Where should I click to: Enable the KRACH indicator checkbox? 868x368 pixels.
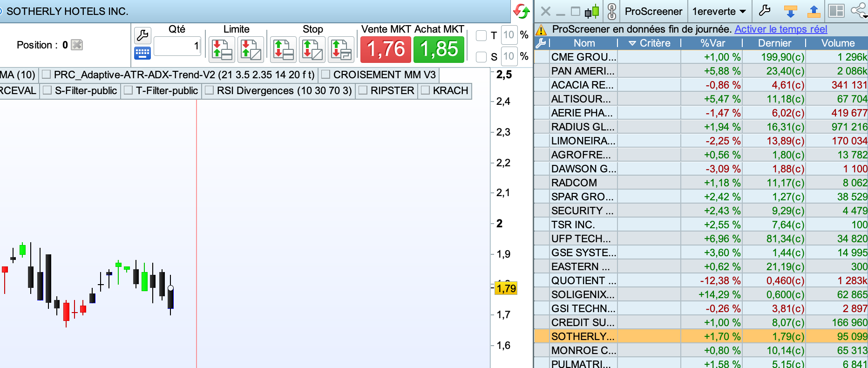pos(425,90)
